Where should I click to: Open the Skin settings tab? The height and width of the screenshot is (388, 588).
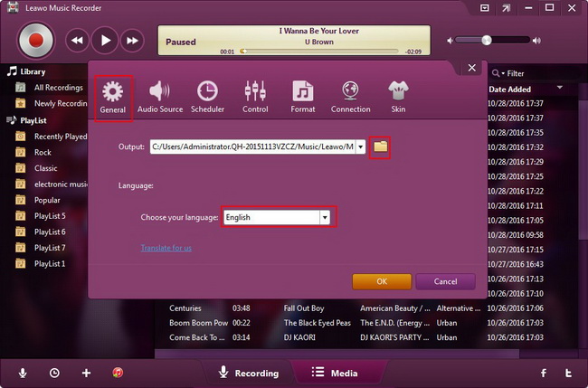(x=398, y=97)
